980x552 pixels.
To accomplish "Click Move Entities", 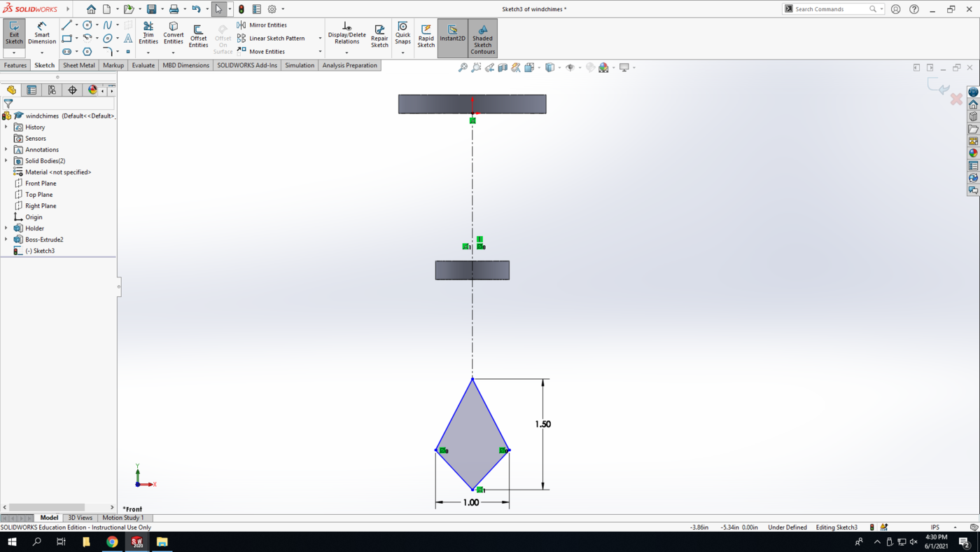I will click(x=260, y=52).
